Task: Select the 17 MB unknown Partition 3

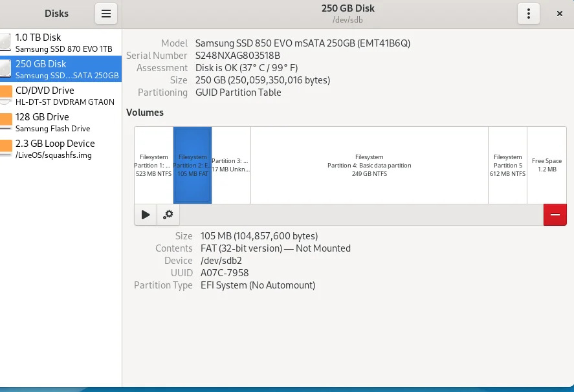Action: coord(230,165)
